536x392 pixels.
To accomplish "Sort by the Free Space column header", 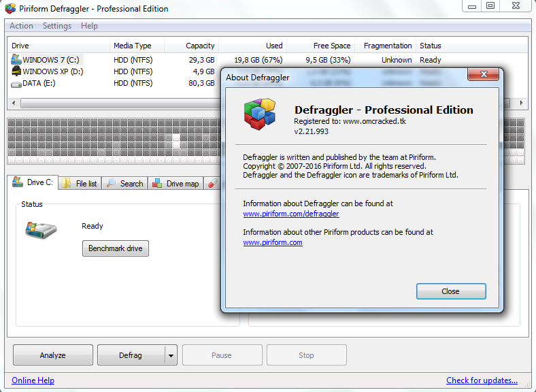I will pyautogui.click(x=320, y=46).
